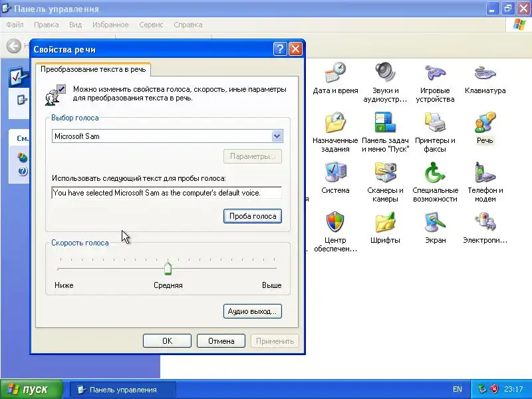This screenshot has height=399, width=532.
Task: Close the Свойства речи dialog
Action: [295, 49]
